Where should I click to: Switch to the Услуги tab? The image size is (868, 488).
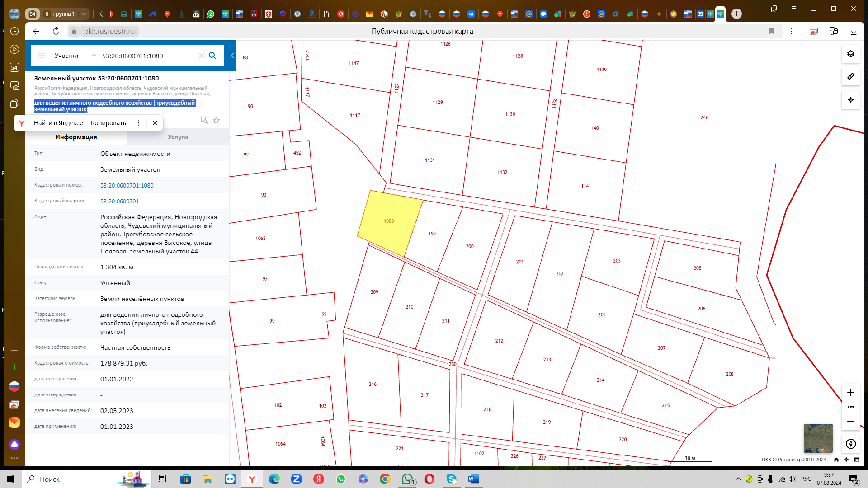(x=178, y=137)
